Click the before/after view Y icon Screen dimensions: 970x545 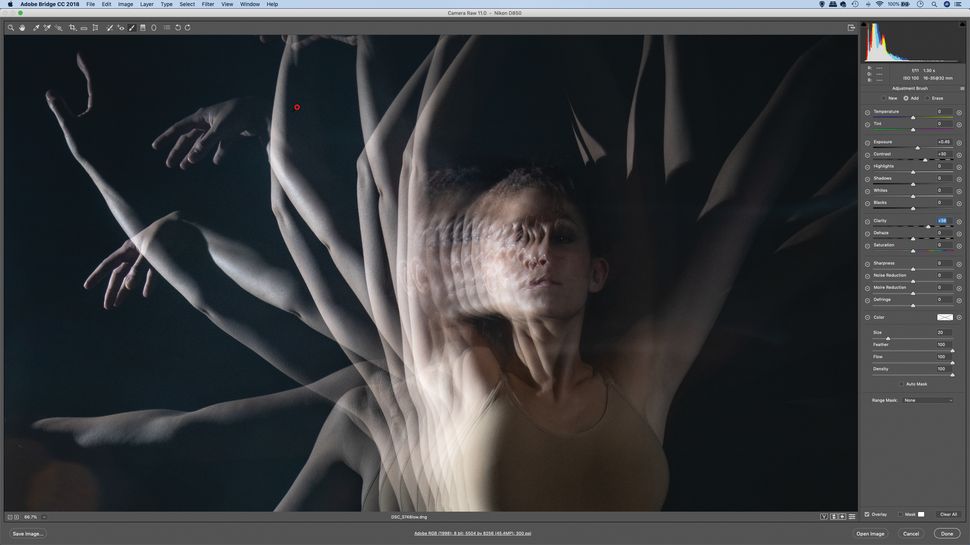click(824, 517)
